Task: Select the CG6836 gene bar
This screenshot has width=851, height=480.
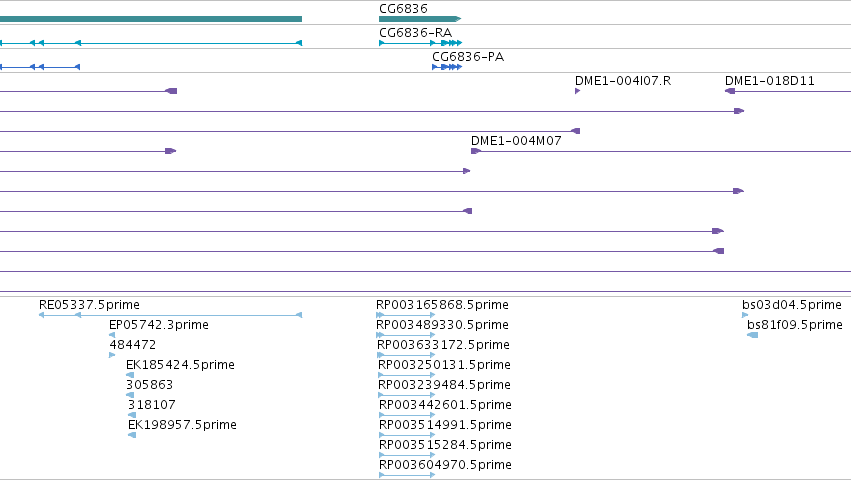Action: 420,19
